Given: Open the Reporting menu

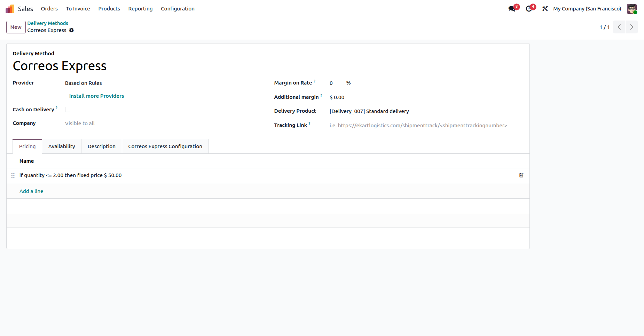Looking at the screenshot, I should 140,9.
